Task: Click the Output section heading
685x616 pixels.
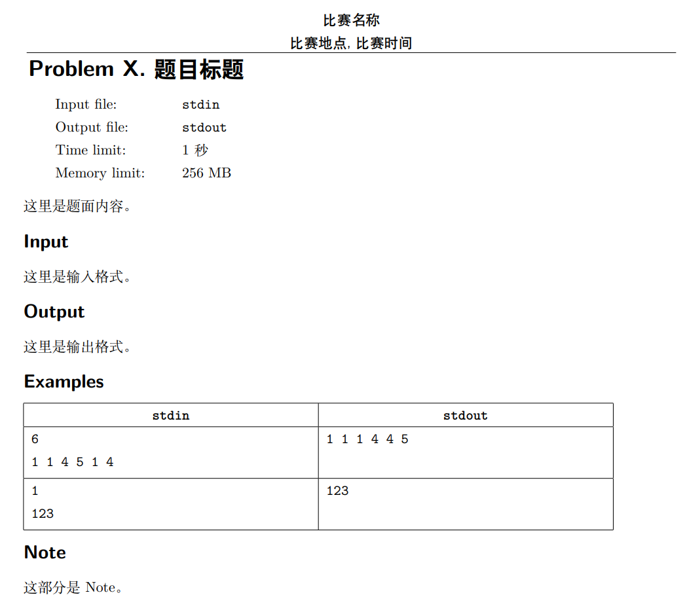Action: point(54,312)
